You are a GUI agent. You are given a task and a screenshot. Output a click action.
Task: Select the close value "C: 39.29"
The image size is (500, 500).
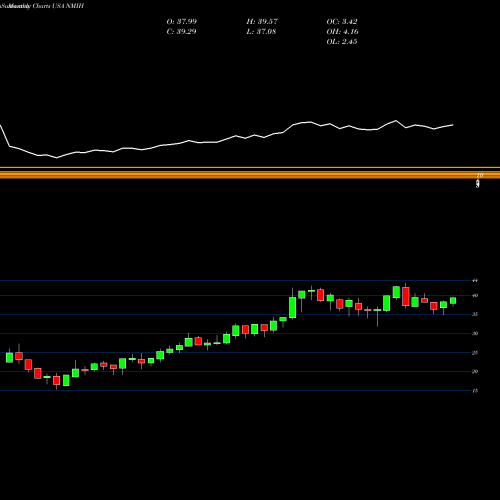pos(181,31)
